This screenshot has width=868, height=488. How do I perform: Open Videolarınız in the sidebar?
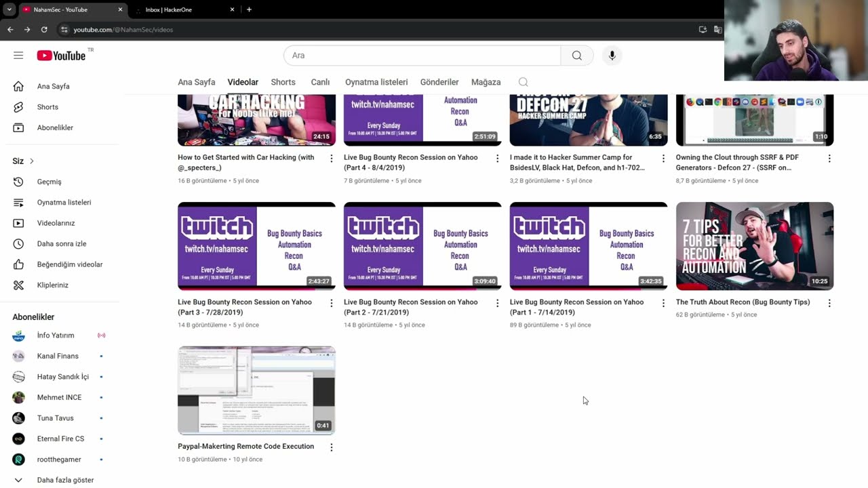pyautogui.click(x=56, y=223)
